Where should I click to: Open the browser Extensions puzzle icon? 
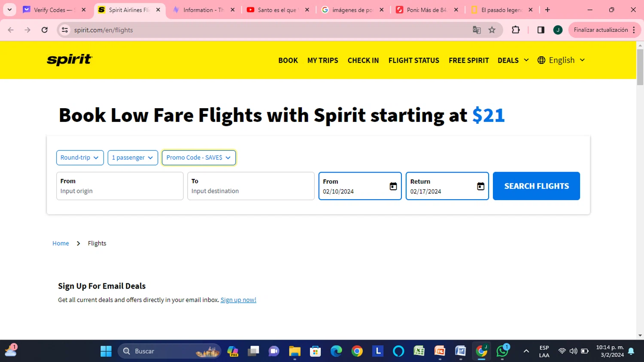click(516, 30)
